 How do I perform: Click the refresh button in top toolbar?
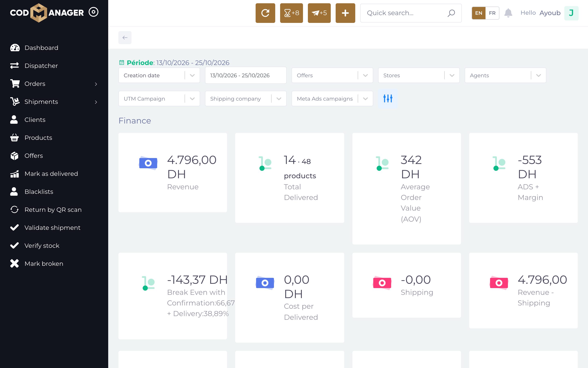click(x=265, y=13)
